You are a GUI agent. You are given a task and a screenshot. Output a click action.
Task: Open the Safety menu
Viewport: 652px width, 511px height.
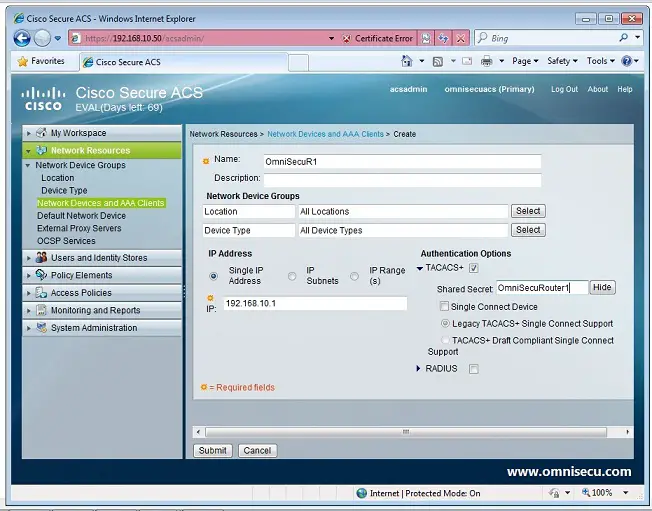pos(562,61)
